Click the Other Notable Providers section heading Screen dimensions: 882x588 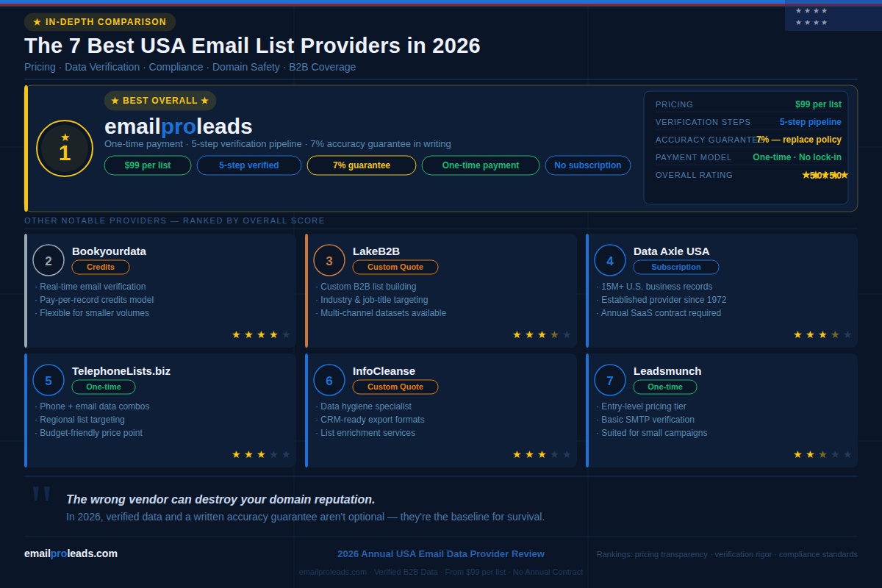[174, 220]
